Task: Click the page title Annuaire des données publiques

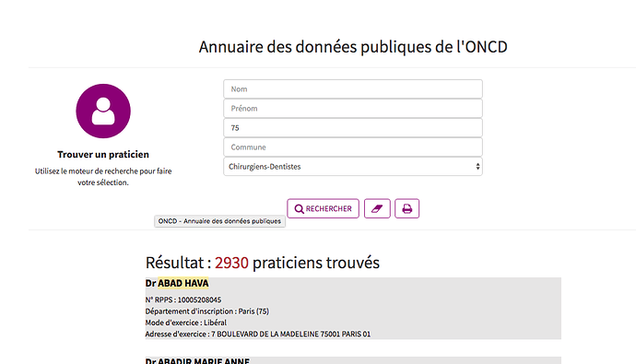Action: point(353,47)
